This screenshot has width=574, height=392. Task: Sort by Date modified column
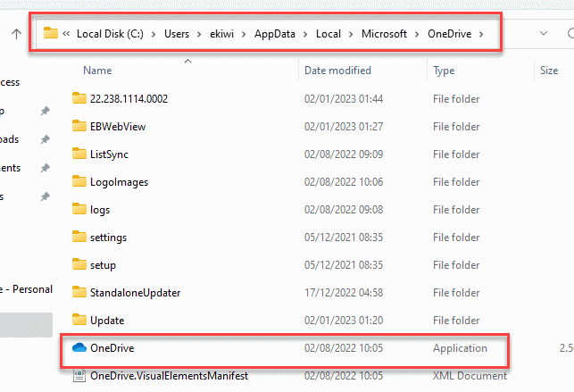338,71
